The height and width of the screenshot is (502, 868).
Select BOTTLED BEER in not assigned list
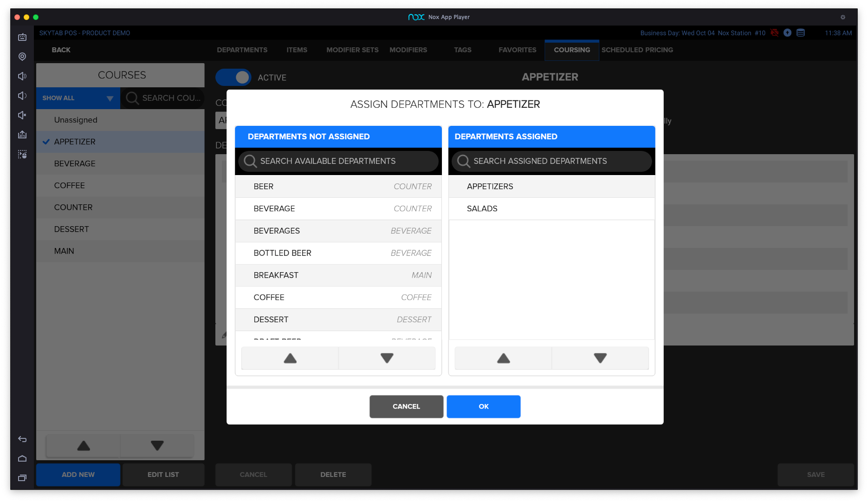tap(338, 253)
